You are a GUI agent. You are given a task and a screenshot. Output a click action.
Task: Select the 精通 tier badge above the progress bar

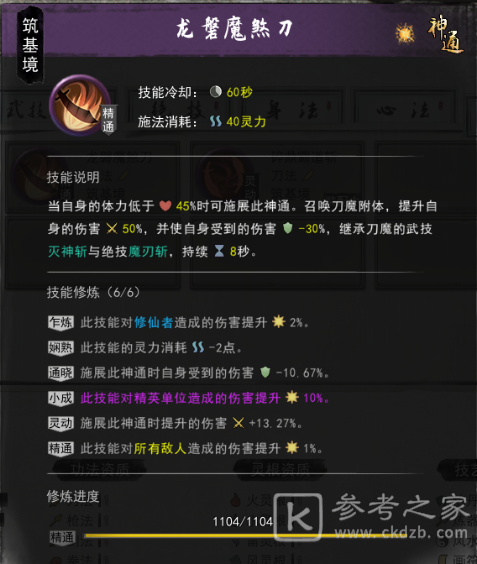point(63,537)
